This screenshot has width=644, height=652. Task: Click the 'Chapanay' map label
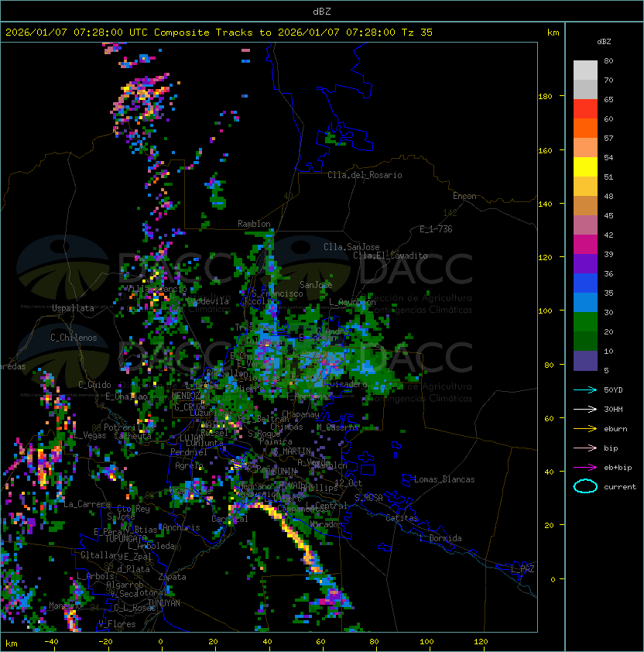coord(300,414)
